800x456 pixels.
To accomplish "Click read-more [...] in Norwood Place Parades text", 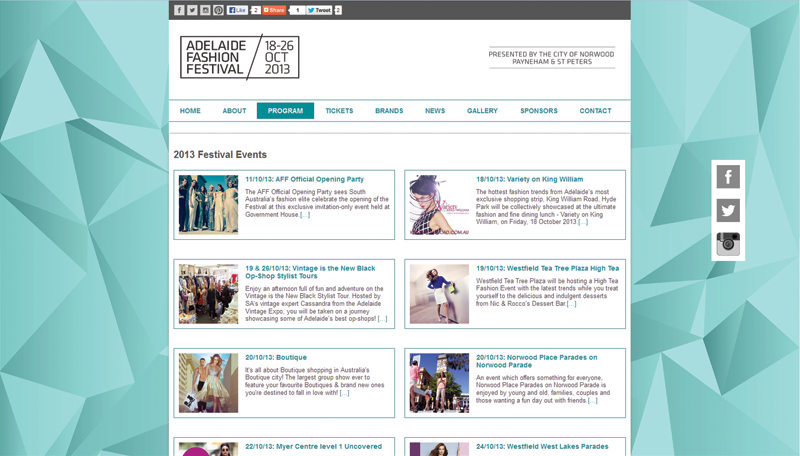I will click(x=592, y=400).
